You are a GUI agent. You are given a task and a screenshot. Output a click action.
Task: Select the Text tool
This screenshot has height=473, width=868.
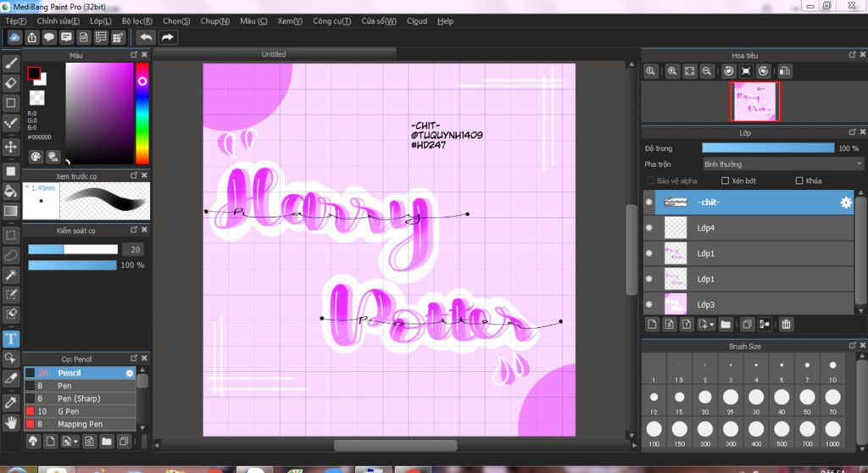(x=10, y=338)
